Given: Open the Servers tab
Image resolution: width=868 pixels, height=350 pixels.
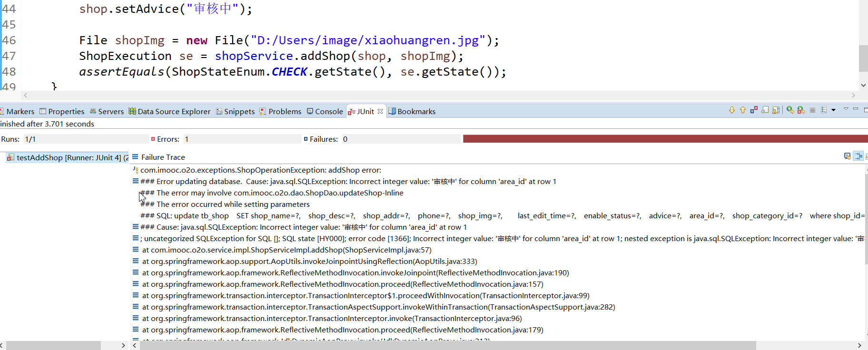Looking at the screenshot, I should pos(107,111).
